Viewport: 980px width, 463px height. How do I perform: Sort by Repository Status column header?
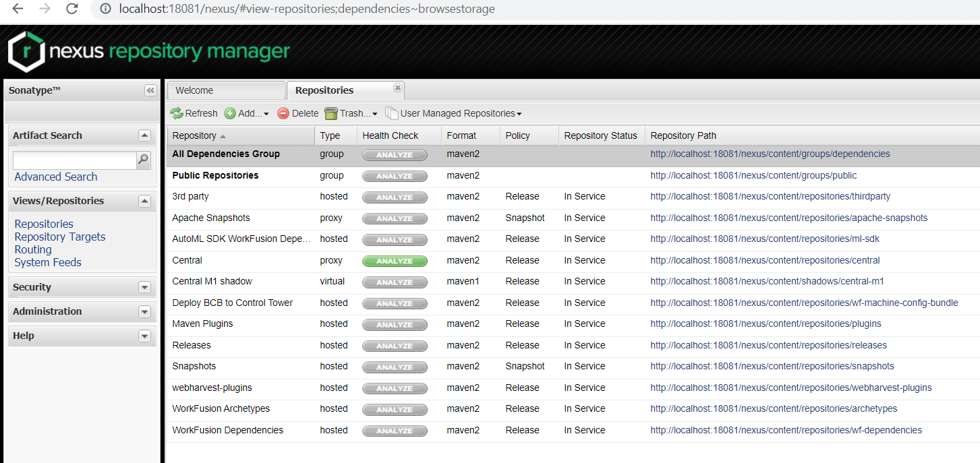point(602,135)
